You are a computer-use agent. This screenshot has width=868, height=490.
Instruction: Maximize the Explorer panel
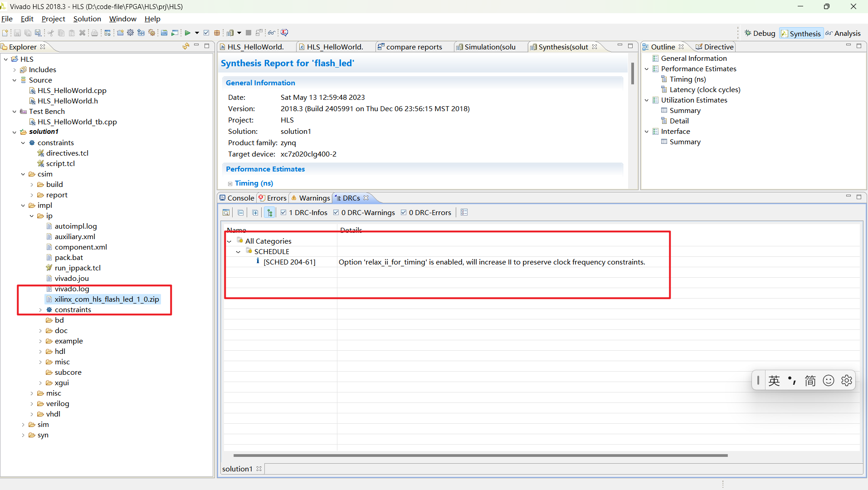pyautogui.click(x=207, y=46)
